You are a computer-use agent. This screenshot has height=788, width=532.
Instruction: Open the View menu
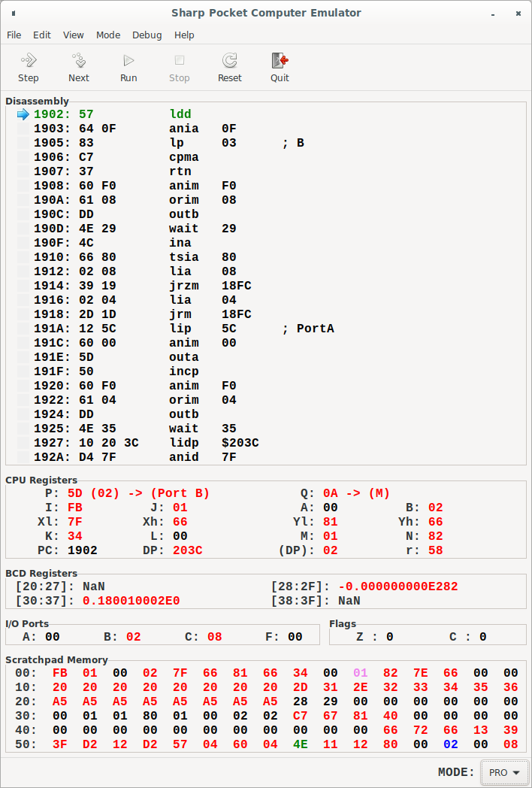point(74,35)
